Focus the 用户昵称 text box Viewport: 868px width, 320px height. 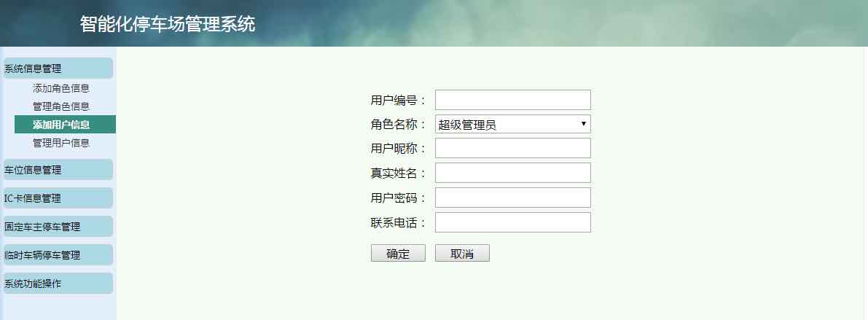(x=512, y=148)
